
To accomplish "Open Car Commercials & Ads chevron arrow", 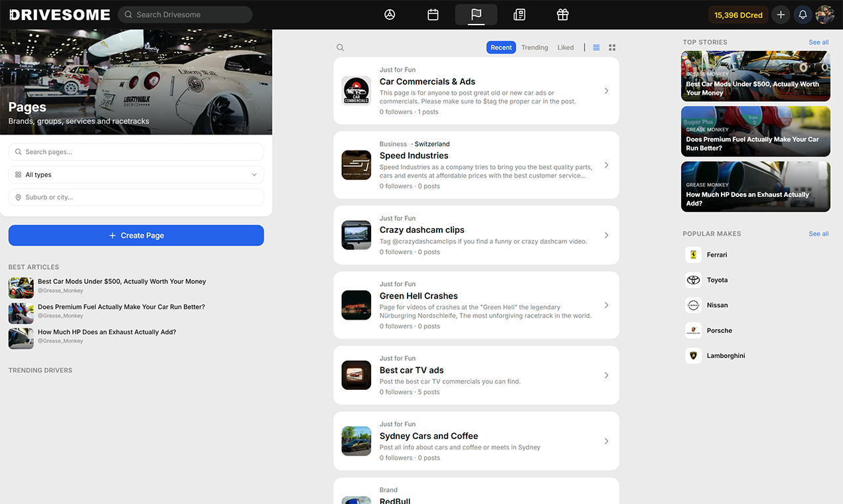I will [x=606, y=91].
